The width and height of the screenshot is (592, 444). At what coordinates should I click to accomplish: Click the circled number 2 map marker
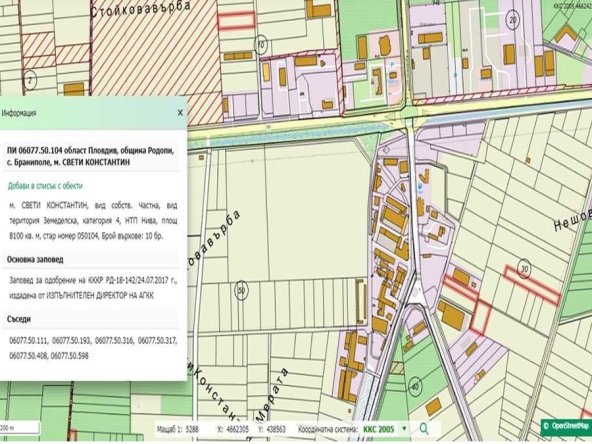(x=30, y=81)
